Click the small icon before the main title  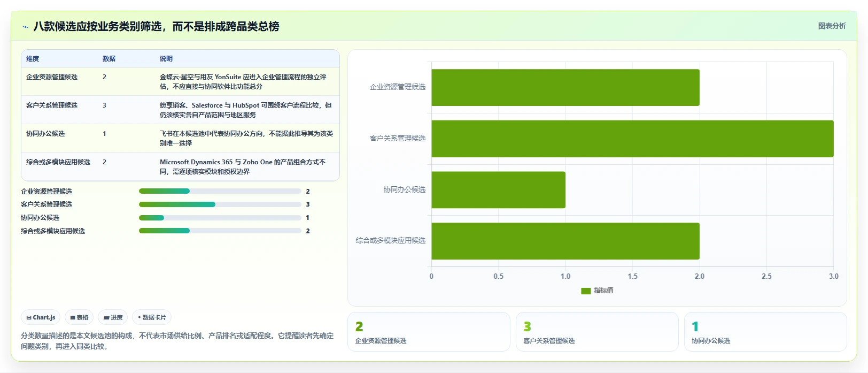(25, 27)
